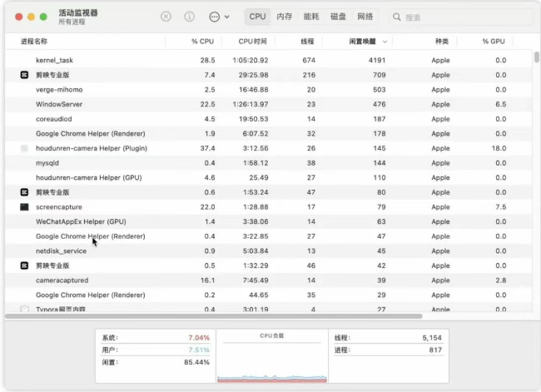
Task: Click the 剪映专业版 icon in the 0.6% CPU row
Action: point(24,192)
